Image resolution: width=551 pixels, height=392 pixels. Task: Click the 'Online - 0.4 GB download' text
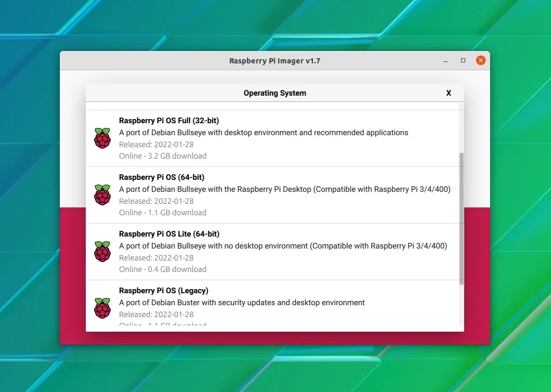[163, 269]
